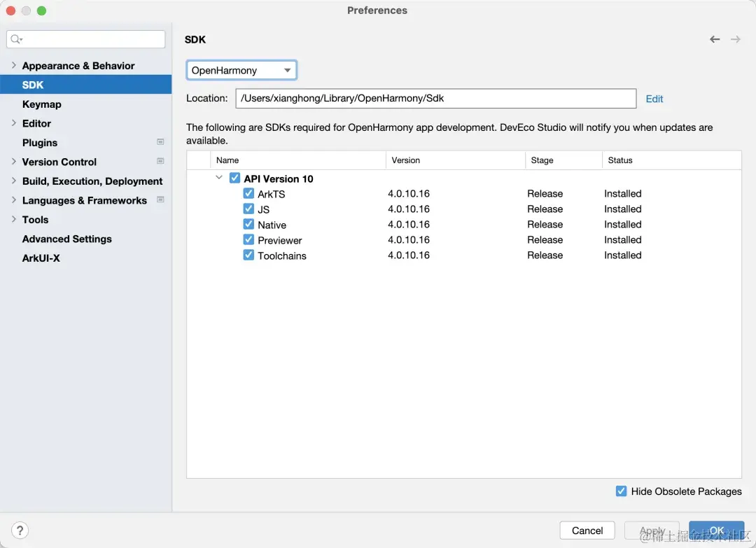The image size is (756, 548).
Task: Uncheck the ArkTS SDK checkbox
Action: (x=248, y=193)
